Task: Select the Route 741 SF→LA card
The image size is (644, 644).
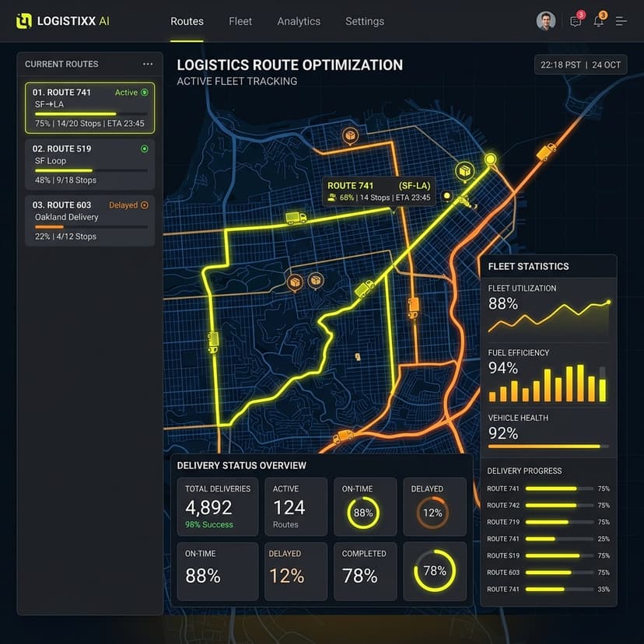Action: pyautogui.click(x=90, y=108)
